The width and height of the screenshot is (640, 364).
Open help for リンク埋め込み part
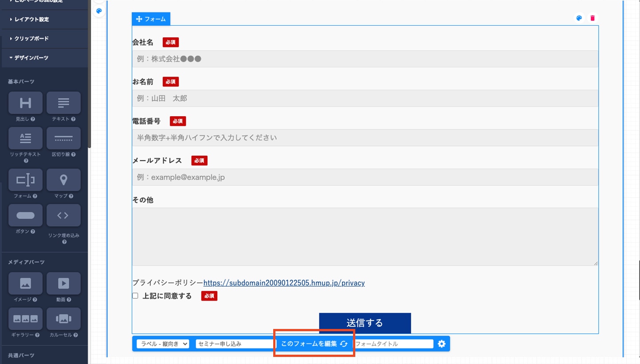(x=64, y=242)
